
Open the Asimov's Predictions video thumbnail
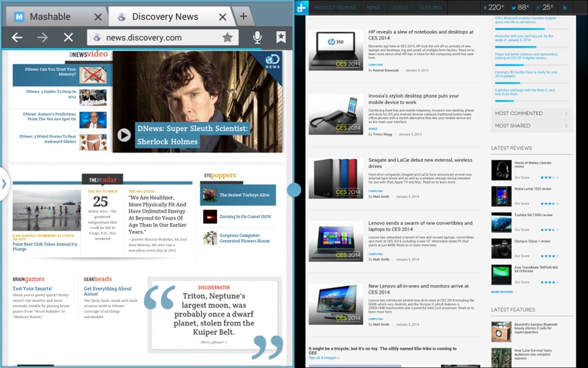click(x=93, y=120)
